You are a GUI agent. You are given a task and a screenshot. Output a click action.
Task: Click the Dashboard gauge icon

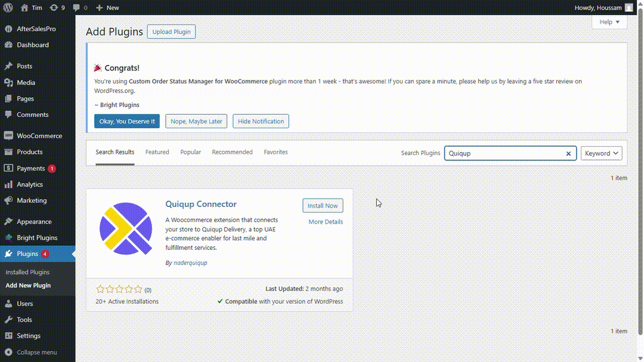tap(8, 45)
